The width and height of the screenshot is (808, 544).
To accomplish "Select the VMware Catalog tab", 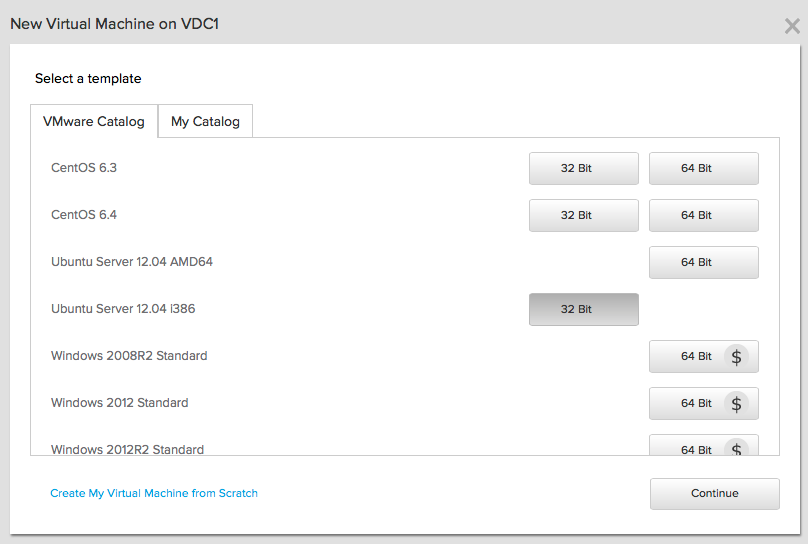I will tap(94, 122).
